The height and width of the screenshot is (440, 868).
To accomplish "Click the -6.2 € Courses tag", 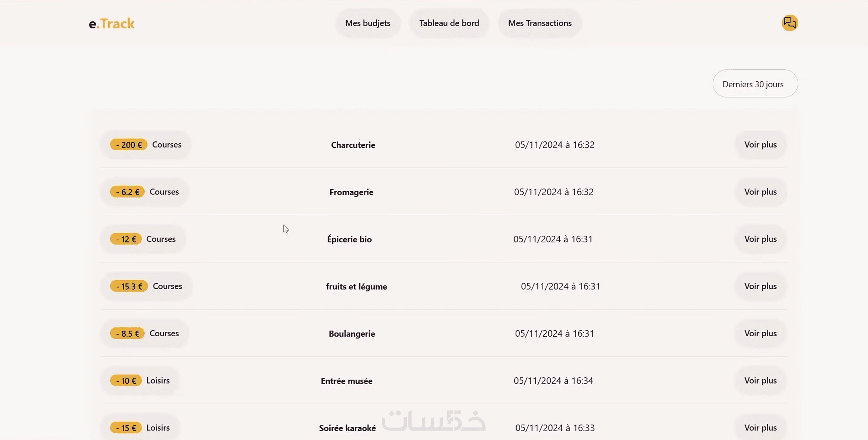I will click(144, 192).
